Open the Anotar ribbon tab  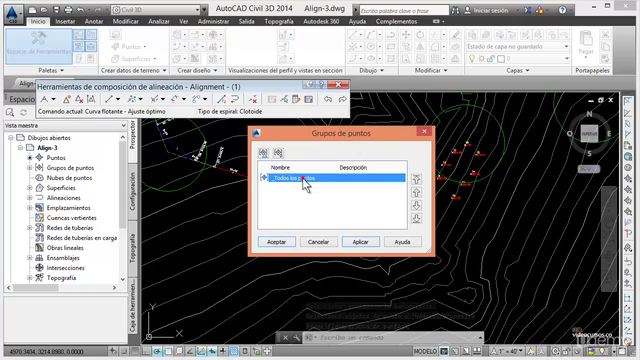(x=94, y=21)
